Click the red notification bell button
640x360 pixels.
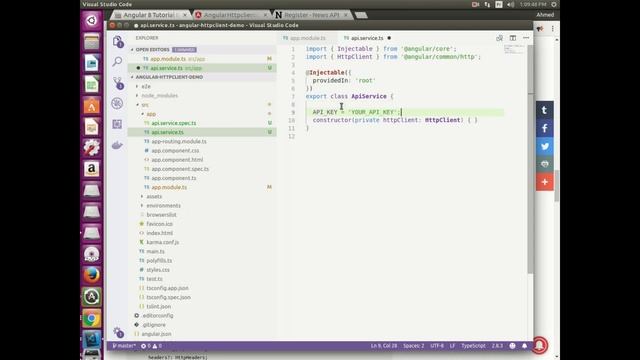[x=540, y=345]
